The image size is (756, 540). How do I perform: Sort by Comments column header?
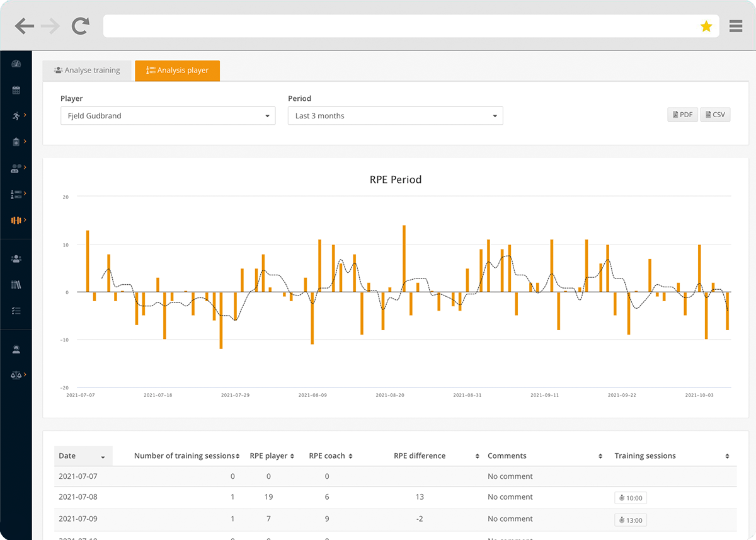pos(545,456)
